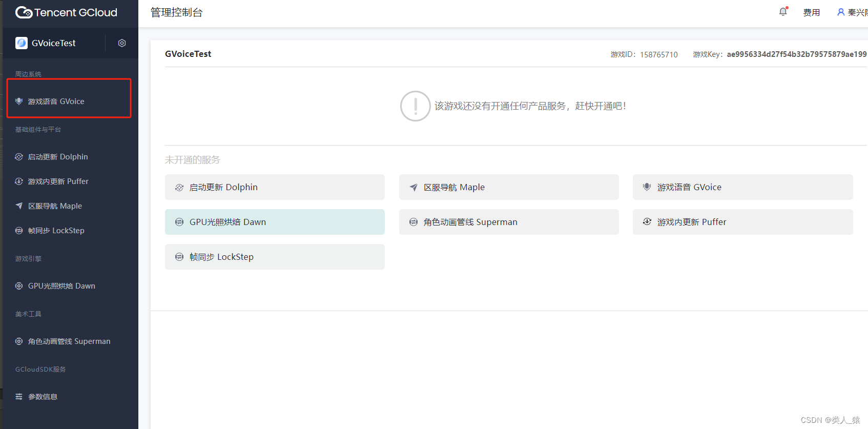Activate the 游戏语音 GVoice service card
The width and height of the screenshot is (868, 429).
coord(743,187)
